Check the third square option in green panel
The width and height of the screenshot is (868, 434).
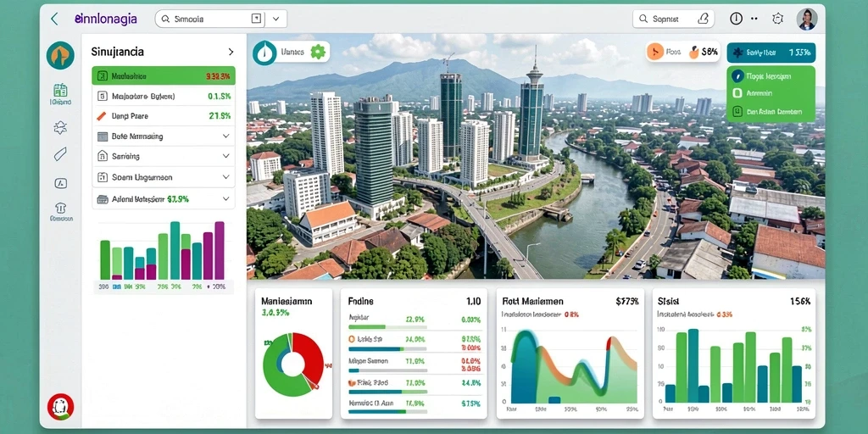(x=737, y=111)
